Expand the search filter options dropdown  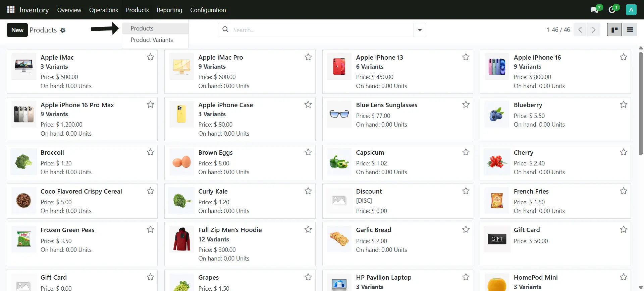point(420,30)
